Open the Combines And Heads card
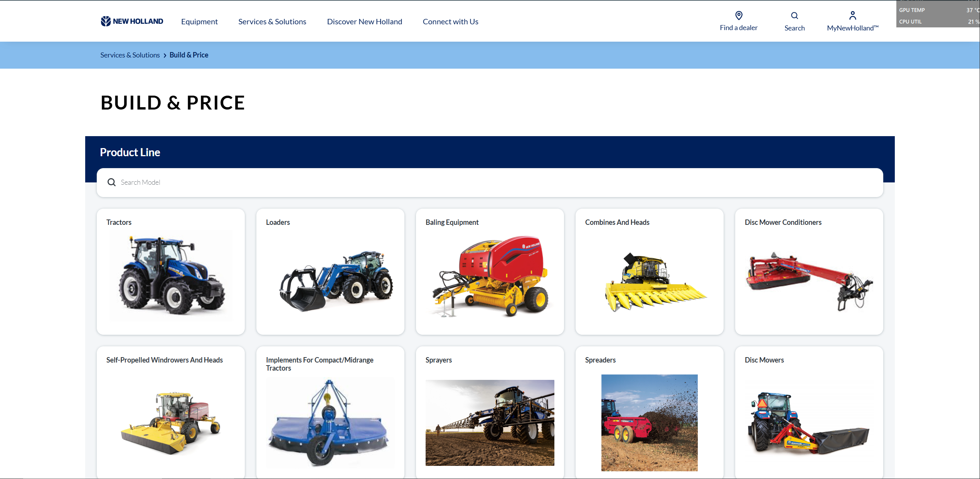This screenshot has height=479, width=980. click(x=649, y=272)
